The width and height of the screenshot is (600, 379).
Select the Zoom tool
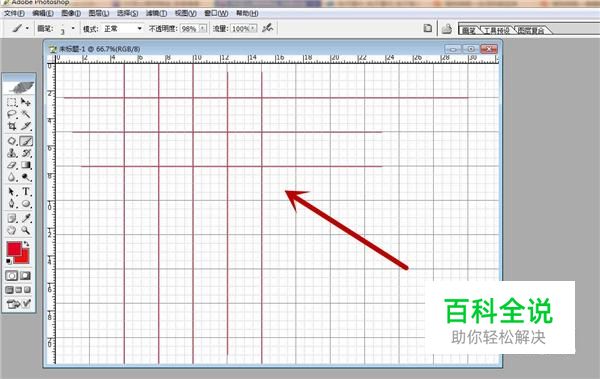click(x=26, y=230)
